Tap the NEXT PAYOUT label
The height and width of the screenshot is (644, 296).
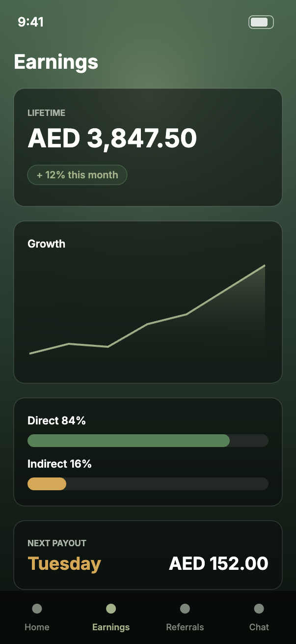[57, 543]
